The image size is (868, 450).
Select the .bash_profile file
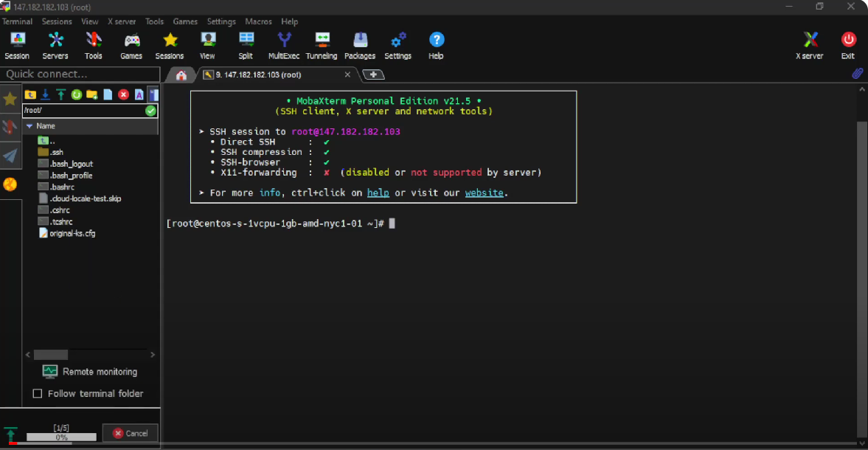[65, 176]
